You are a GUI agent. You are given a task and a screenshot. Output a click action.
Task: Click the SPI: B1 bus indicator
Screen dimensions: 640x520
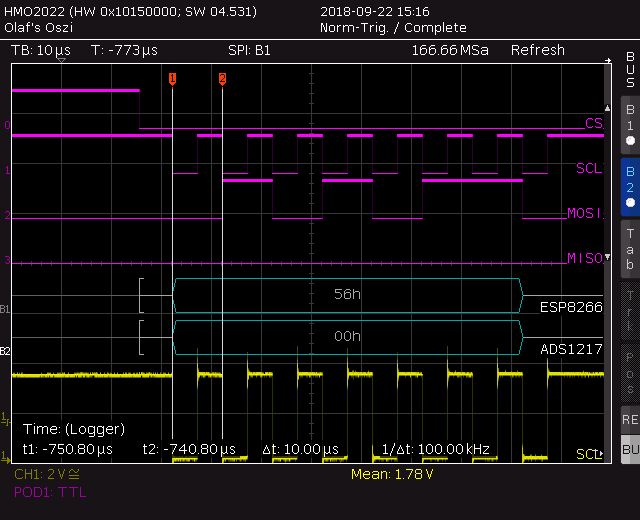coord(249,50)
